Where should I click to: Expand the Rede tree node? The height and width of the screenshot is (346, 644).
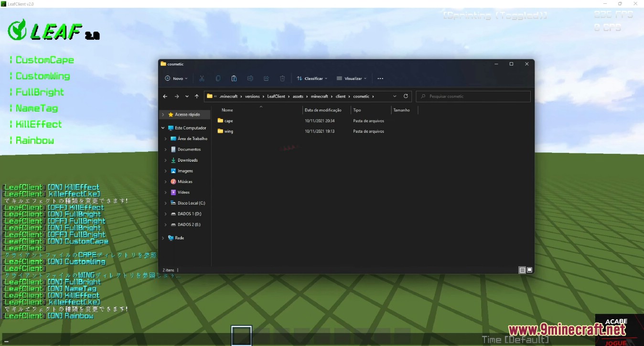(163, 238)
